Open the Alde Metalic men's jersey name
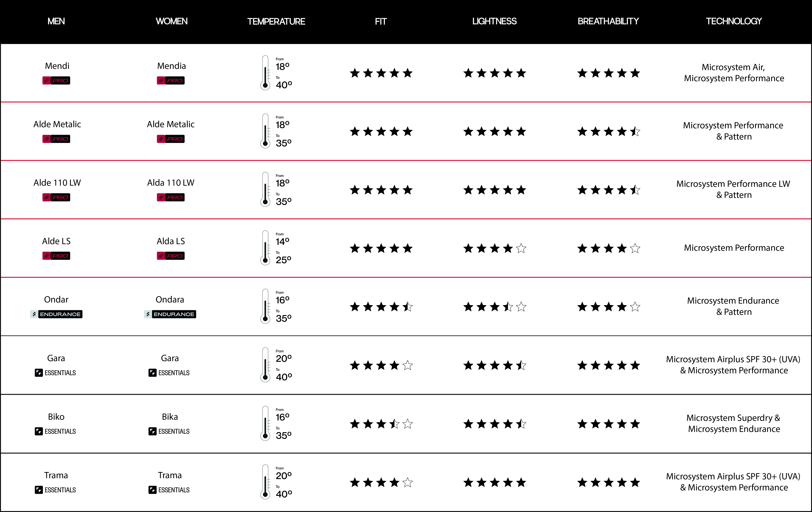The image size is (812, 512). click(x=57, y=124)
